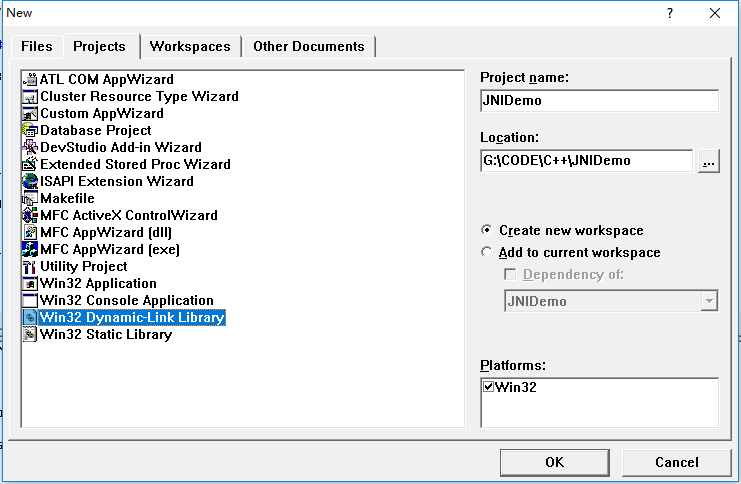
Task: Click the Custom AppWizard icon
Action: [x=30, y=113]
